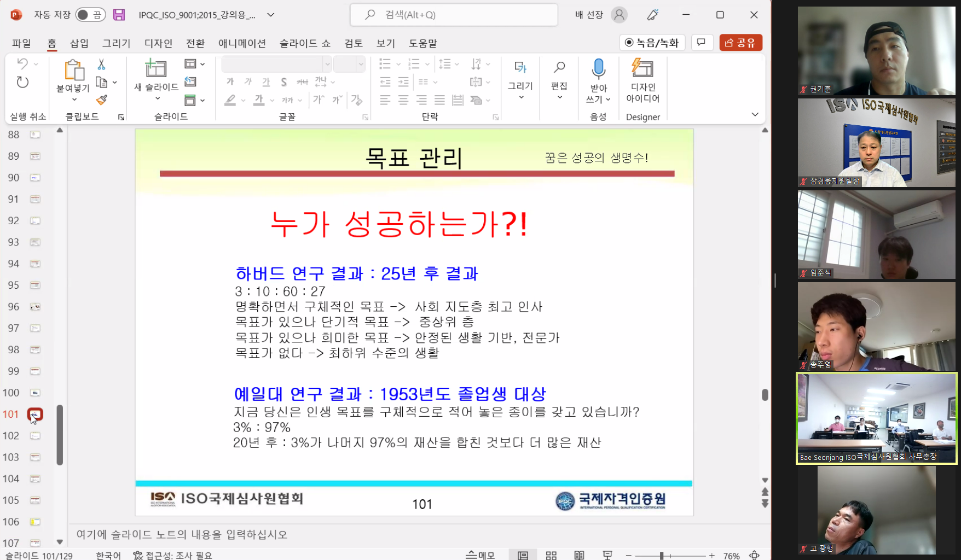The height and width of the screenshot is (560, 961).
Task: Toggle Normal view in status bar
Action: (523, 555)
